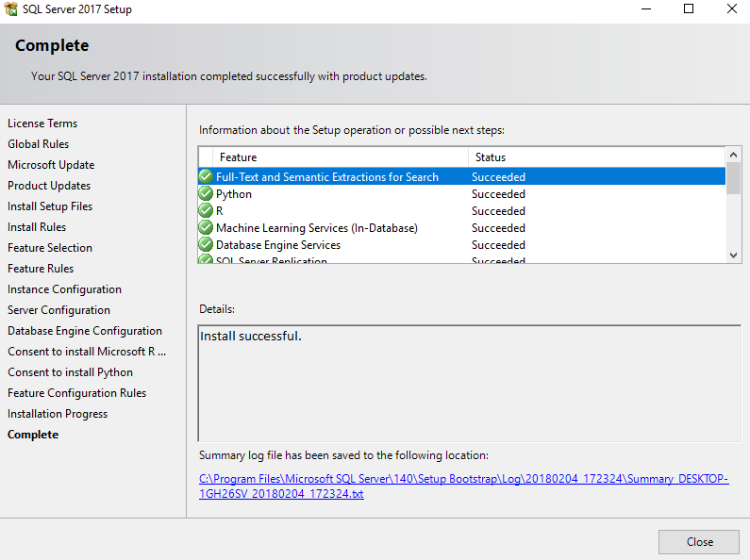Screen dimensions: 750x560
Task: Select the Full-Text and Semantic Extractions row
Action: coord(461,176)
